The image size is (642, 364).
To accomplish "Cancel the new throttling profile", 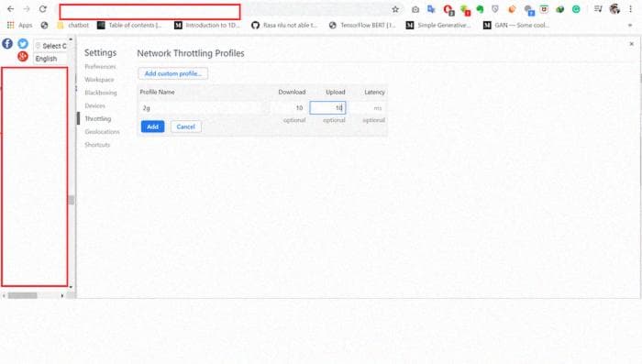I will 186,127.
